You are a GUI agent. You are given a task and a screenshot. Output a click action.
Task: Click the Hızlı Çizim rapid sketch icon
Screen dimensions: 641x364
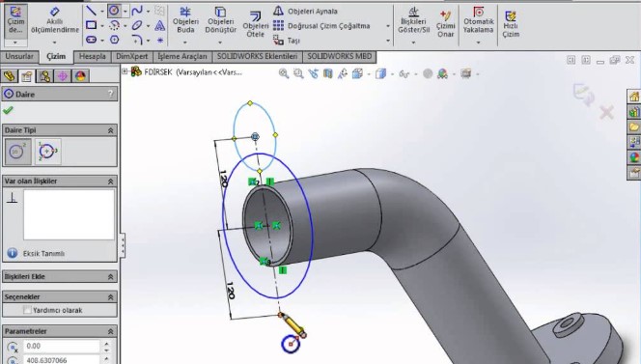tap(511, 24)
